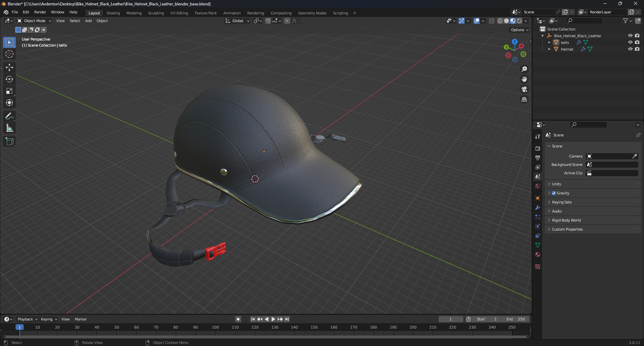Switch to Solid viewport shading

(506, 21)
